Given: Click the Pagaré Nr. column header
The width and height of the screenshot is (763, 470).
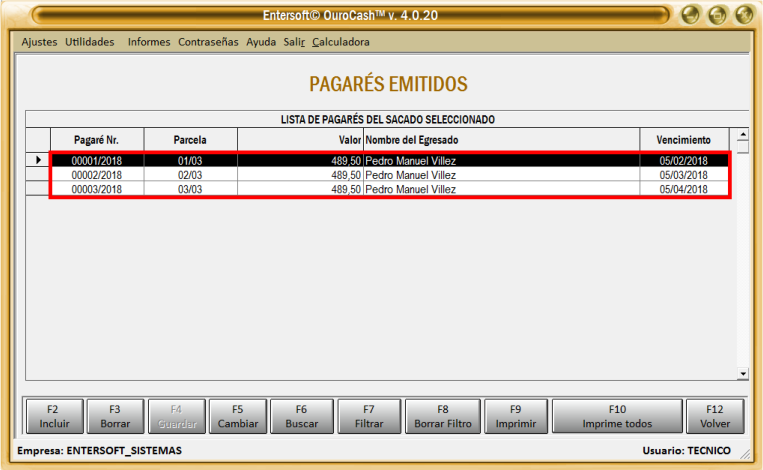Looking at the screenshot, I should 96,140.
